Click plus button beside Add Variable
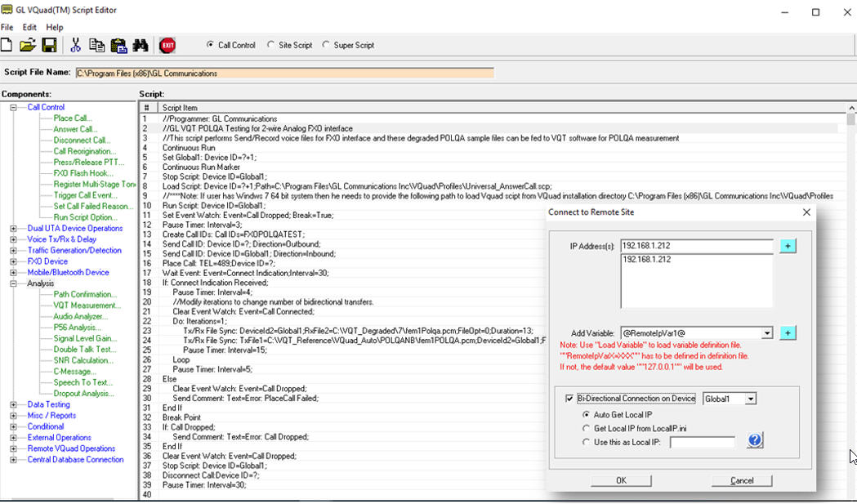 (788, 333)
